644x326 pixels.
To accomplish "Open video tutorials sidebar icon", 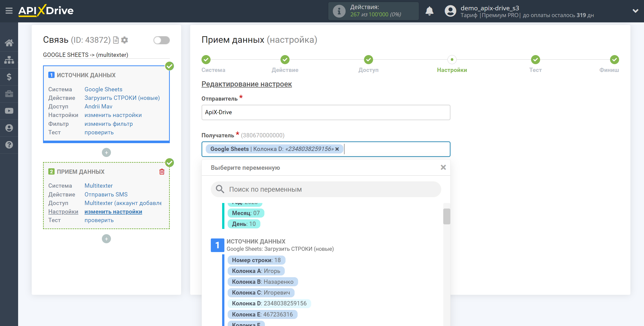I will click(x=9, y=111).
